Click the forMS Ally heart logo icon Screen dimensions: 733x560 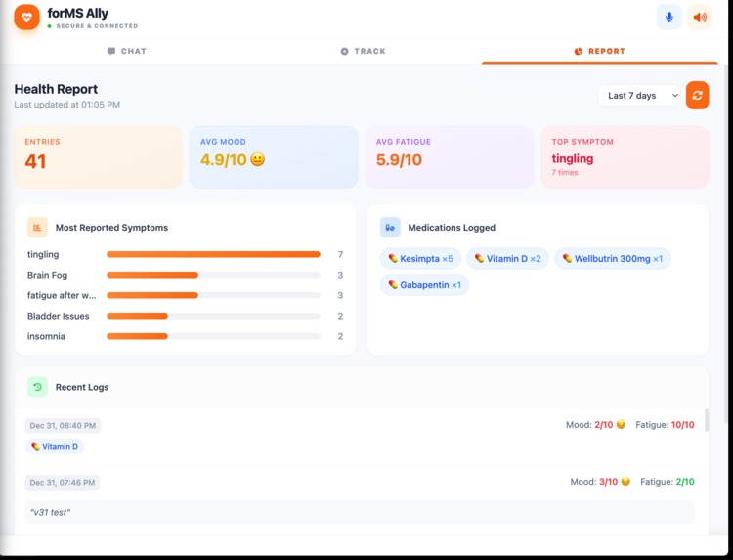(x=26, y=18)
